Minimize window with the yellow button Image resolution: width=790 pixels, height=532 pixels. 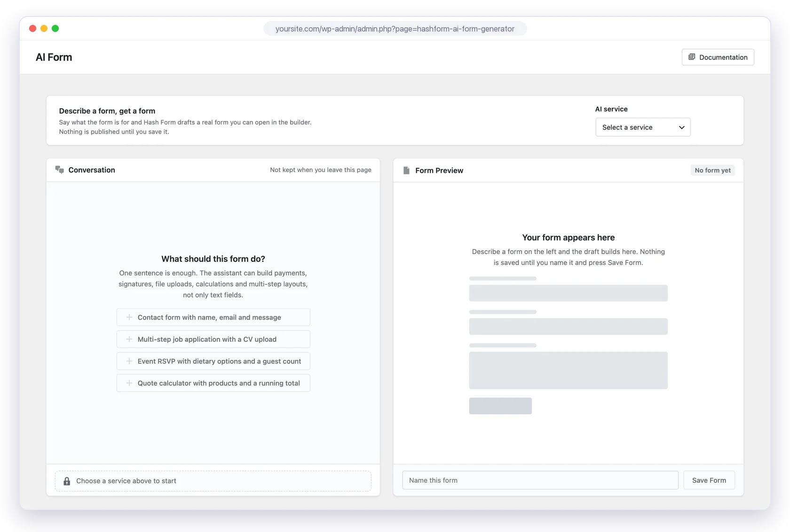pos(44,29)
